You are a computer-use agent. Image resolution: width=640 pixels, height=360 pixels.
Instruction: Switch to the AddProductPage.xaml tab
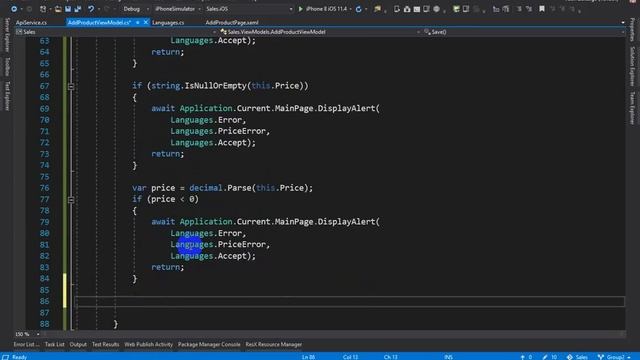coord(232,22)
